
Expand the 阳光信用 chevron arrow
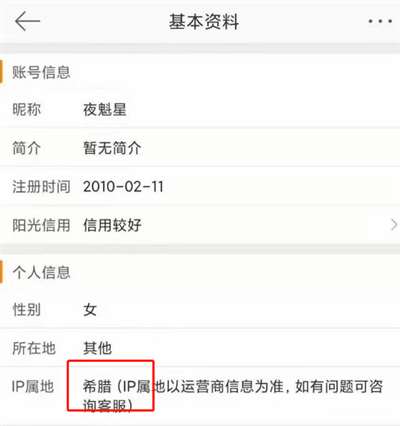click(394, 225)
